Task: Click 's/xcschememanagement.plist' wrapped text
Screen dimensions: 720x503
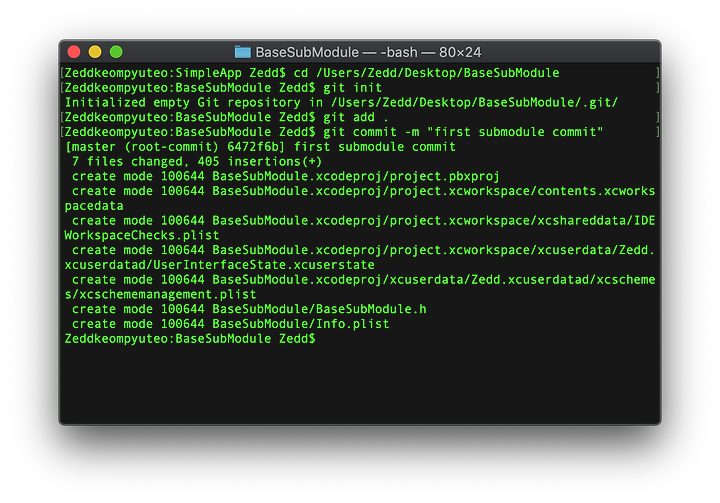Action: pos(160,294)
